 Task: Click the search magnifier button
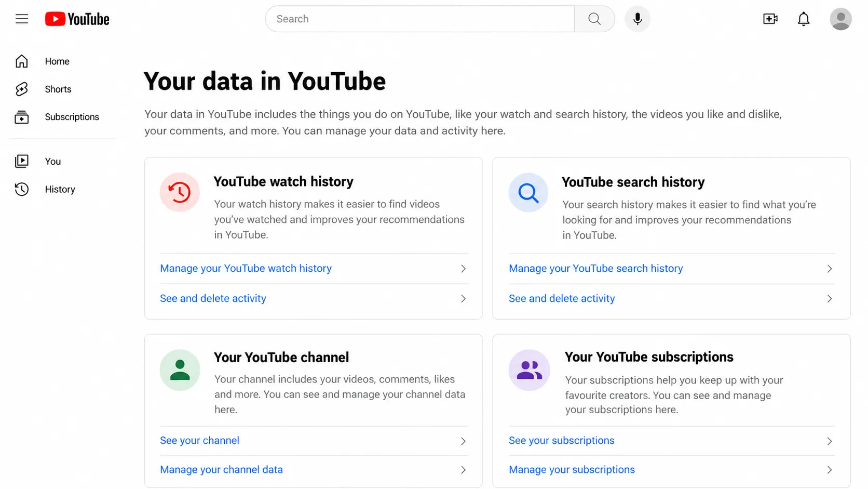tap(594, 19)
